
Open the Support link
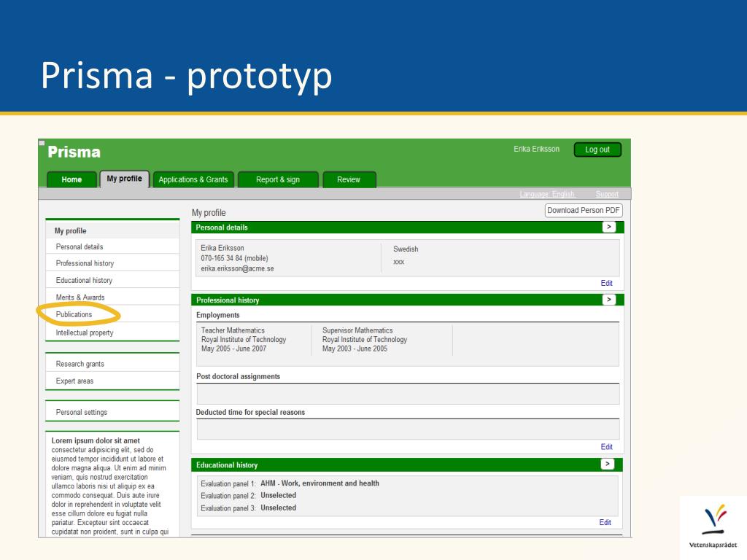point(607,194)
